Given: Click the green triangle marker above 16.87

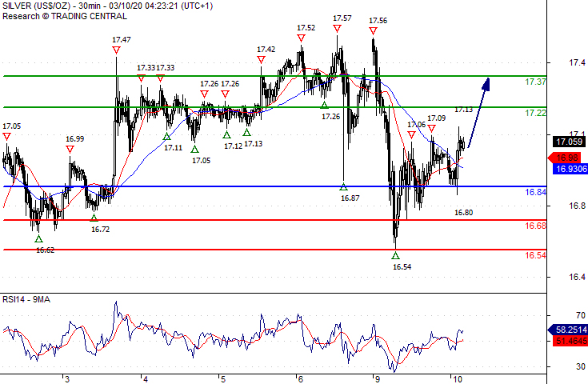Looking at the screenshot, I should point(343,186).
